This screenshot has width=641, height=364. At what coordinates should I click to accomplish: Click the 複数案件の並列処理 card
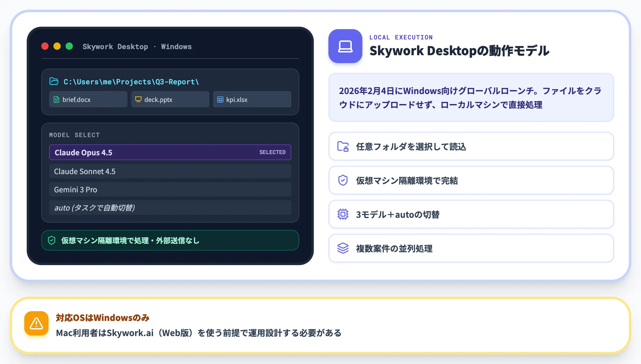pyautogui.click(x=471, y=248)
